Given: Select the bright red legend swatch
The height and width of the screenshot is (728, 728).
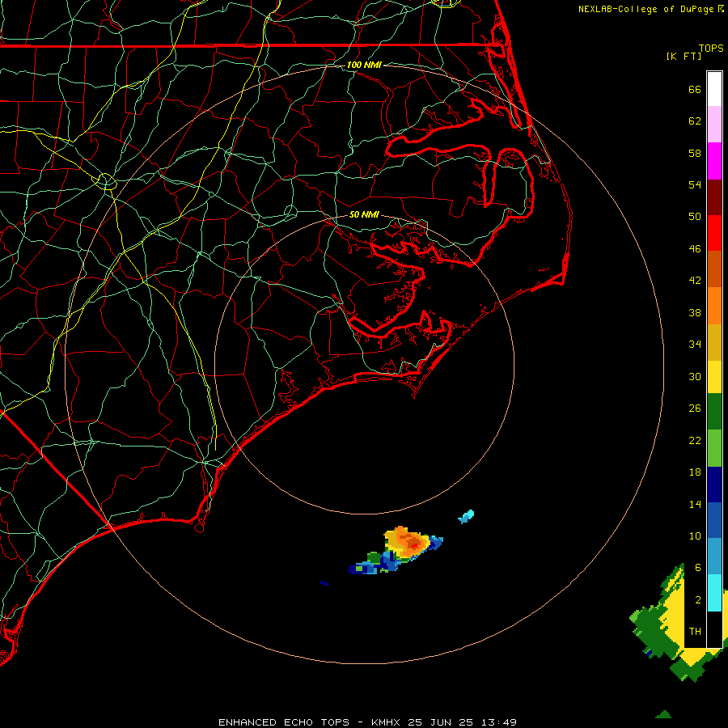Looking at the screenshot, I should (x=714, y=233).
